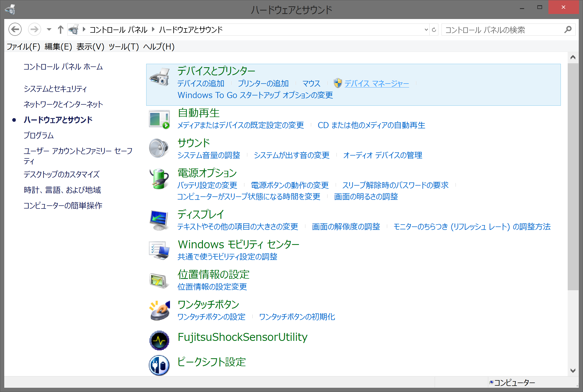Open the recent locations dropdown arrow

(49, 29)
